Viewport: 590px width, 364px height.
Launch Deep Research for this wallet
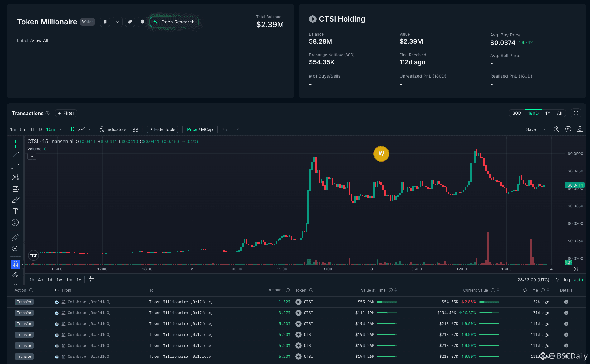click(x=174, y=22)
